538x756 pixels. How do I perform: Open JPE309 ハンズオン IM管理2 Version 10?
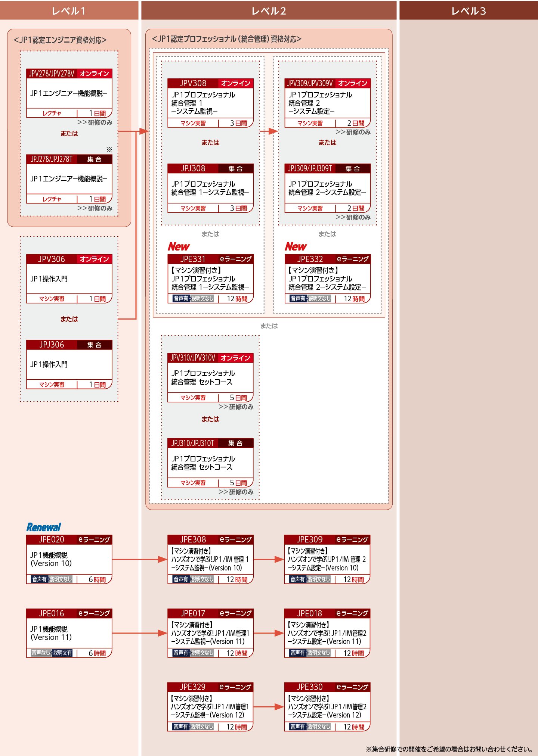point(327,559)
